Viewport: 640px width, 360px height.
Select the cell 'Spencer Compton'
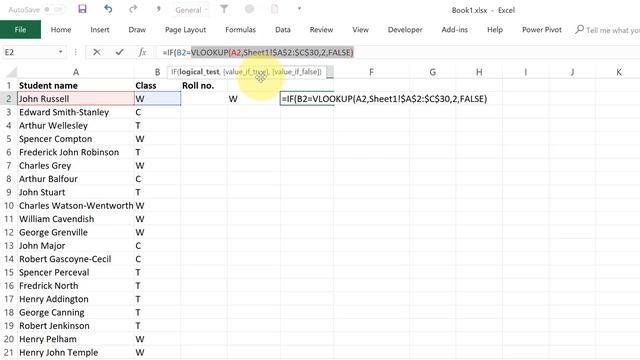[x=76, y=139]
